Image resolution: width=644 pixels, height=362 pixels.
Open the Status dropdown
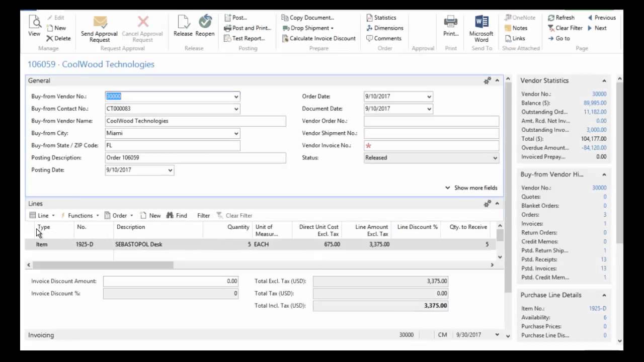click(x=495, y=158)
